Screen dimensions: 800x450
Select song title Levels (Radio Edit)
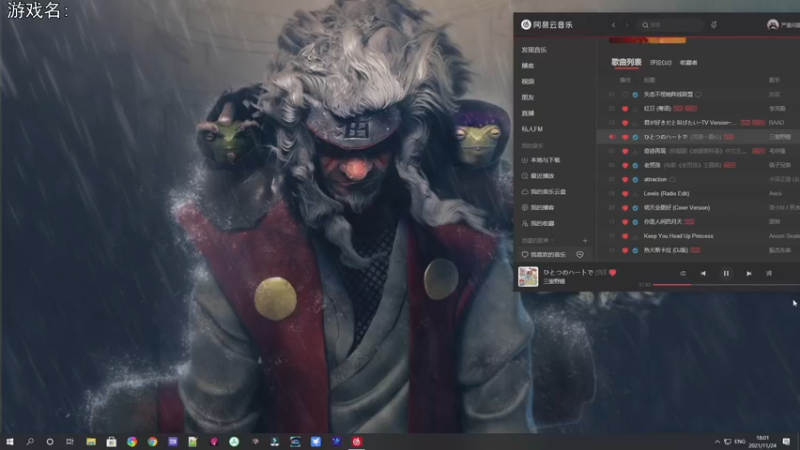point(666,194)
